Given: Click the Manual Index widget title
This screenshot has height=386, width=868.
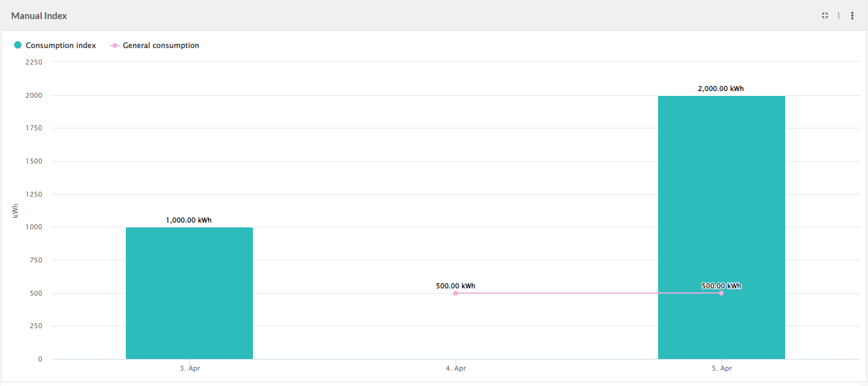Looking at the screenshot, I should [x=39, y=16].
